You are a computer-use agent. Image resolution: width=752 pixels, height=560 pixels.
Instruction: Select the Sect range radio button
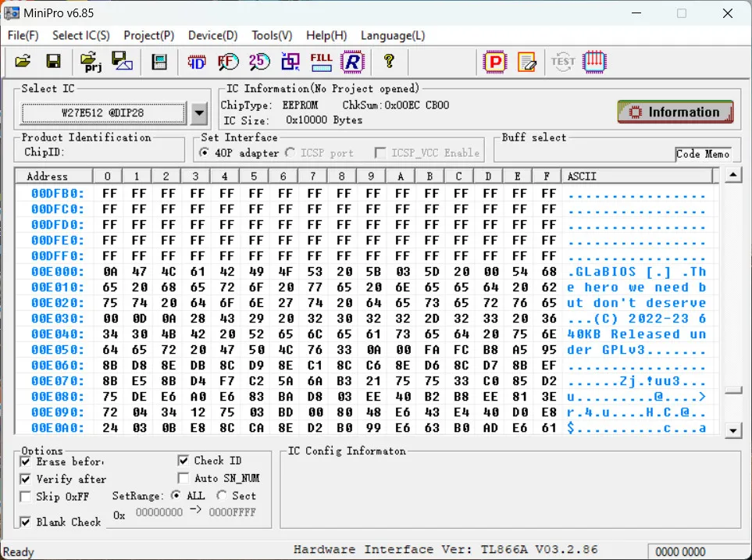tap(222, 495)
